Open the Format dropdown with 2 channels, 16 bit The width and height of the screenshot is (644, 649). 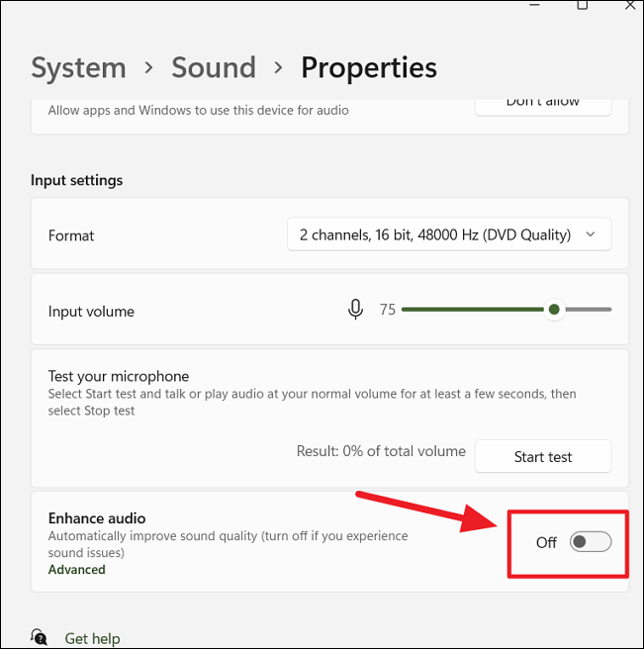click(x=449, y=234)
